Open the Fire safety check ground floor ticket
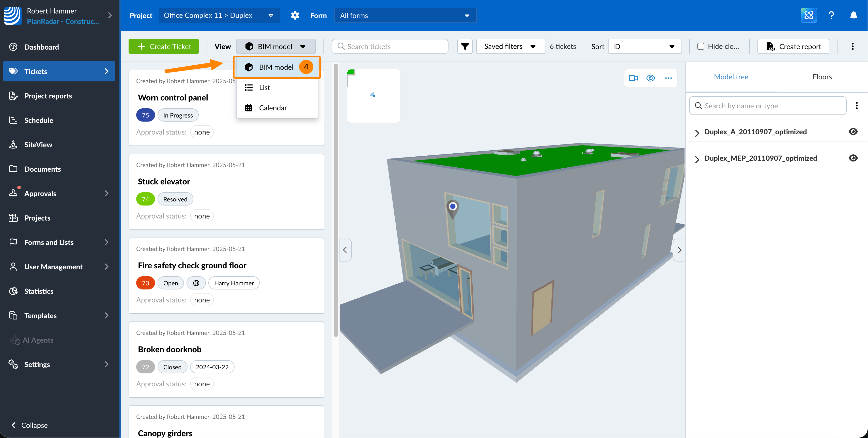The height and width of the screenshot is (438, 868). [192, 265]
